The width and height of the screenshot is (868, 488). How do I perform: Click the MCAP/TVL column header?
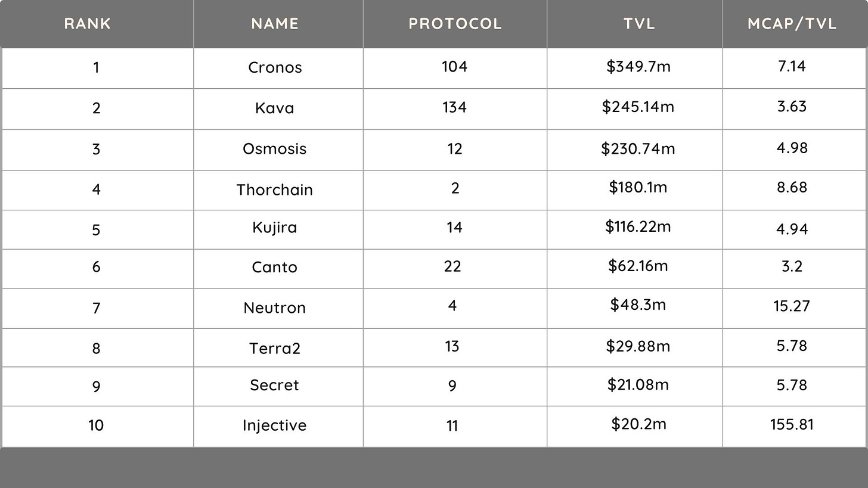point(792,24)
